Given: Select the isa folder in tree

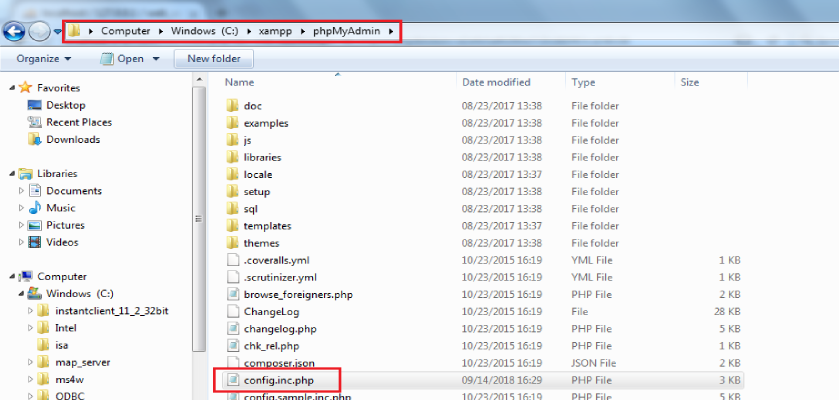Looking at the screenshot, I should coord(62,345).
